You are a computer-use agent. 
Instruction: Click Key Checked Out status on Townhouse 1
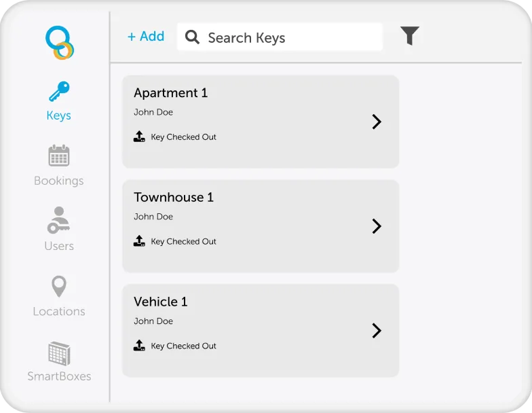(x=183, y=242)
